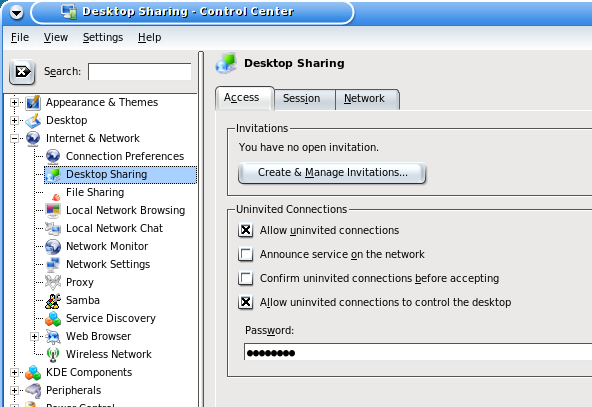The height and width of the screenshot is (407, 592).
Task: Click the Service Discovery icon
Action: click(x=53, y=318)
